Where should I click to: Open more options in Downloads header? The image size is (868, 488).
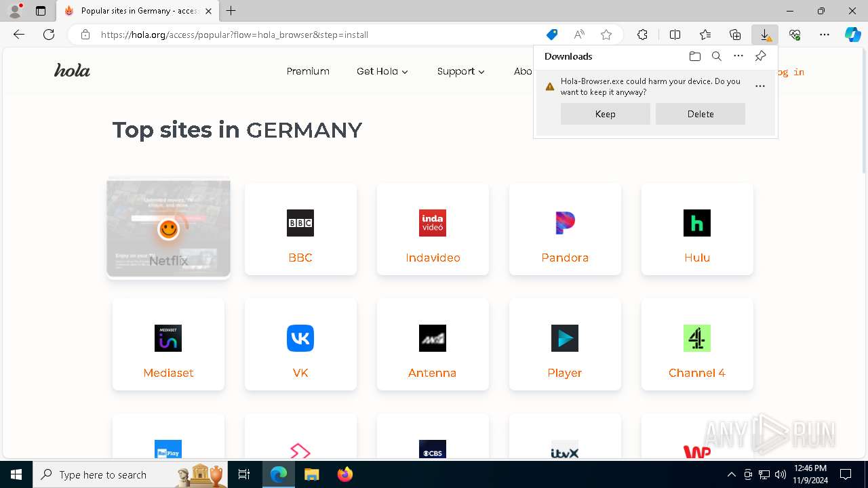click(x=738, y=56)
